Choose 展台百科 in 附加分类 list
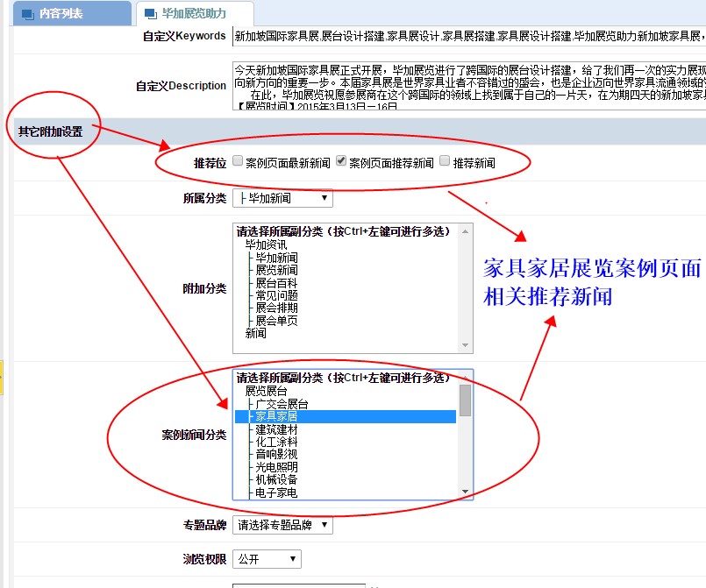Viewport: 706px width, 588px height. [x=276, y=284]
